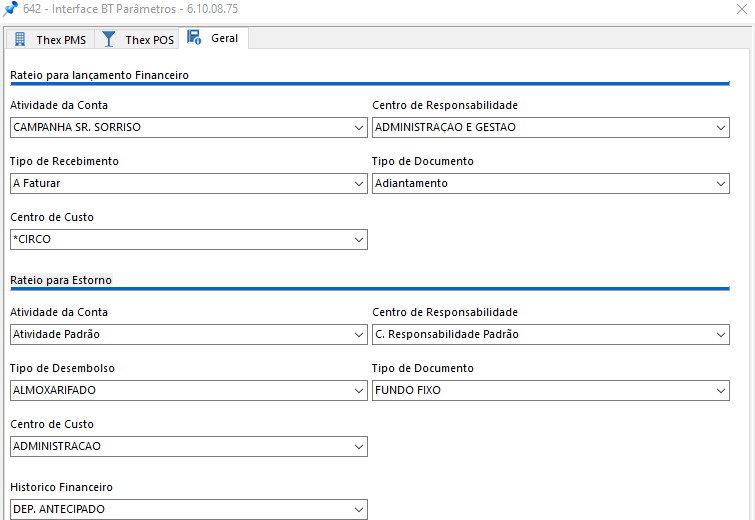Expand the Tipo de Desembolso dropdown
Screen dimensions: 755x520
[359, 391]
